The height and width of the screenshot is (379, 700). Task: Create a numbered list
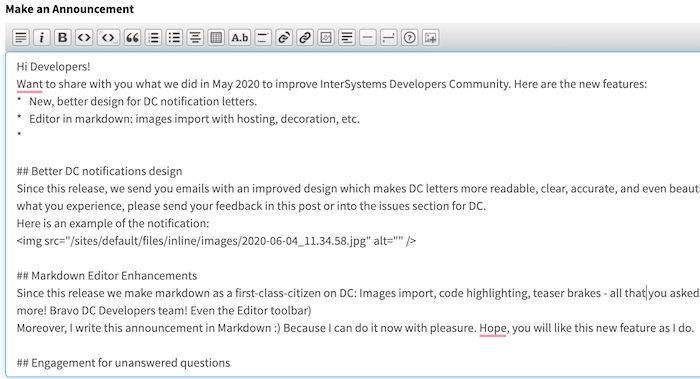153,37
